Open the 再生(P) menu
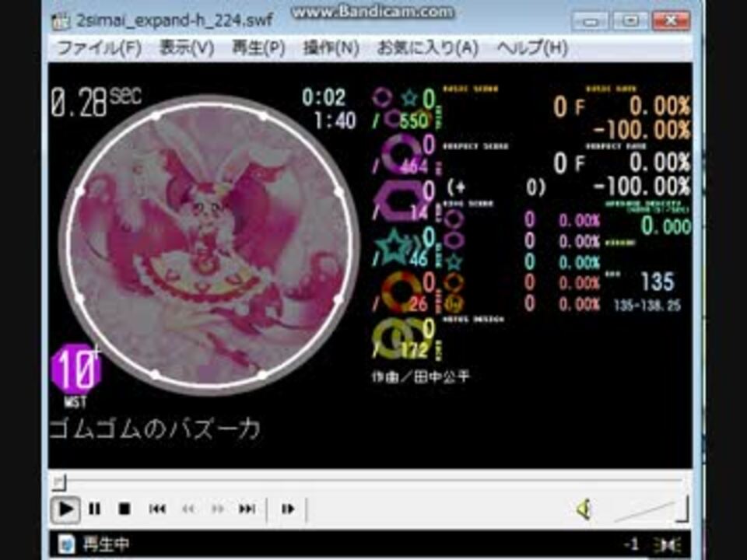This screenshot has width=747, height=560. coord(258,48)
